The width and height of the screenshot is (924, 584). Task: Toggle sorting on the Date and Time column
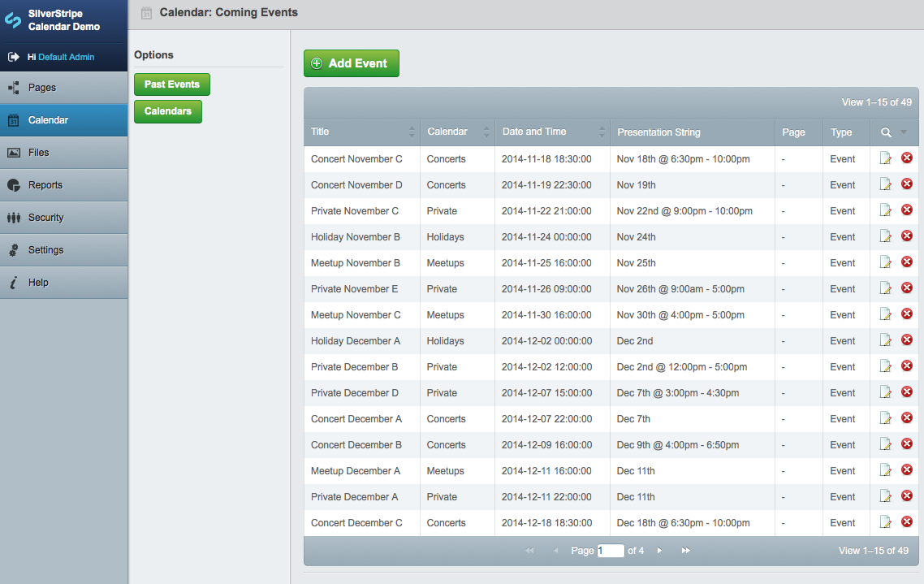click(602, 132)
